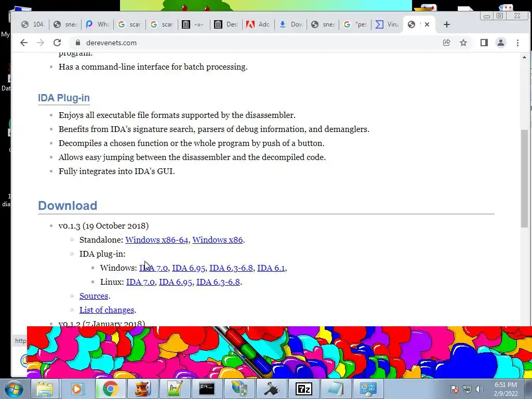The height and width of the screenshot is (399, 532).
Task: Open IDA 6.3-6.8 link in the Windows row
Action: (231, 268)
